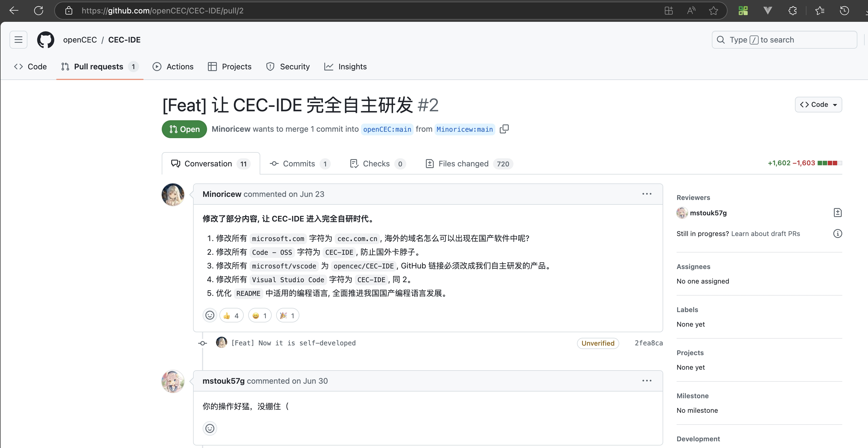Open the V-shaped extension icon in the toolbar
Screen dimensions: 868x448
click(x=768, y=10)
